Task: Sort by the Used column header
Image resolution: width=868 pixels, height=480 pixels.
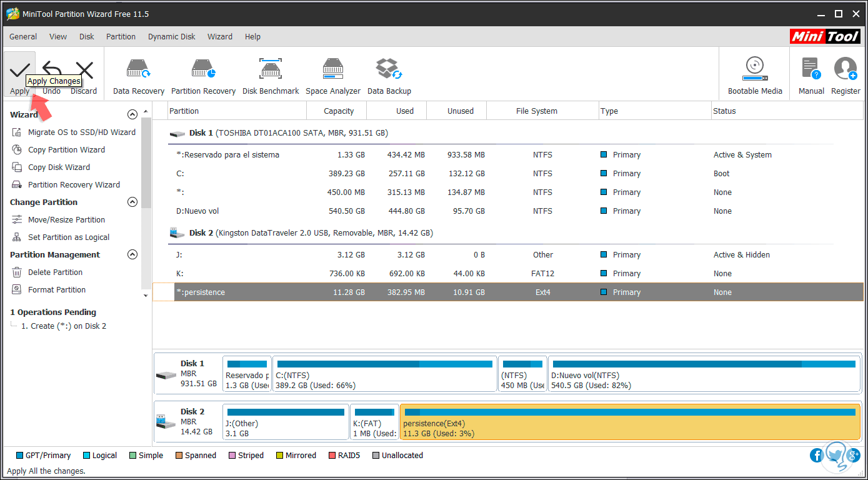Action: (397, 111)
